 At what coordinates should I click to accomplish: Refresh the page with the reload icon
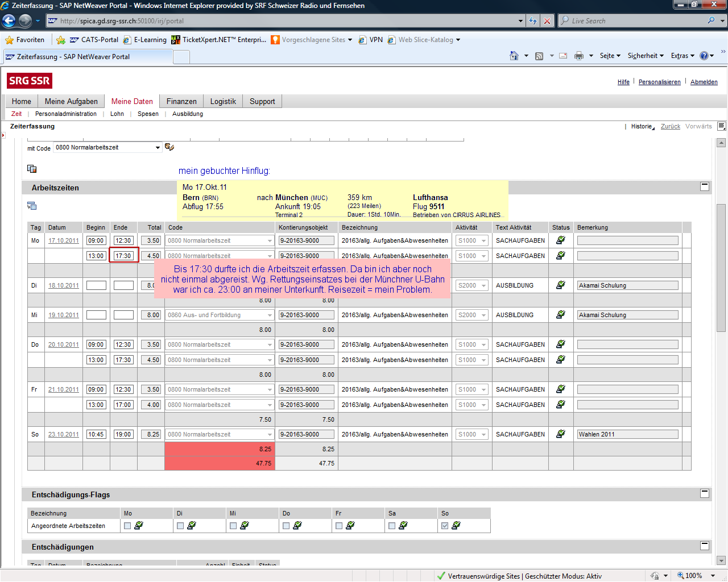[x=533, y=21]
